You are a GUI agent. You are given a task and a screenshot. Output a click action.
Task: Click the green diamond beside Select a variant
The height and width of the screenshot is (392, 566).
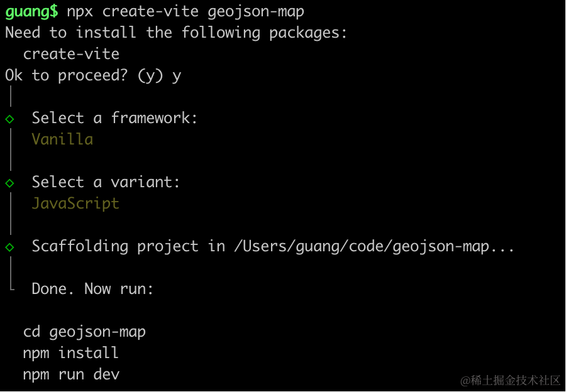pos(9,183)
